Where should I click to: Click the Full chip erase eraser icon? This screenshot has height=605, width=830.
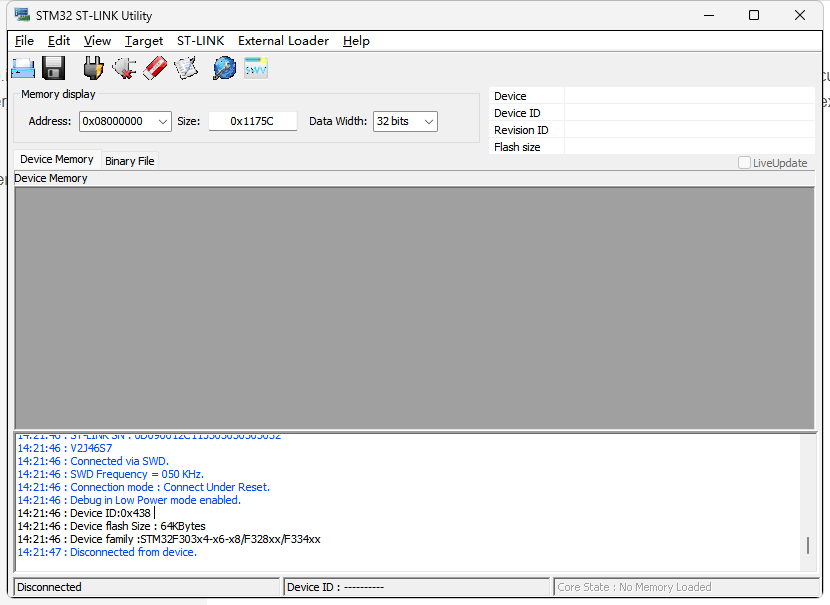(x=155, y=68)
